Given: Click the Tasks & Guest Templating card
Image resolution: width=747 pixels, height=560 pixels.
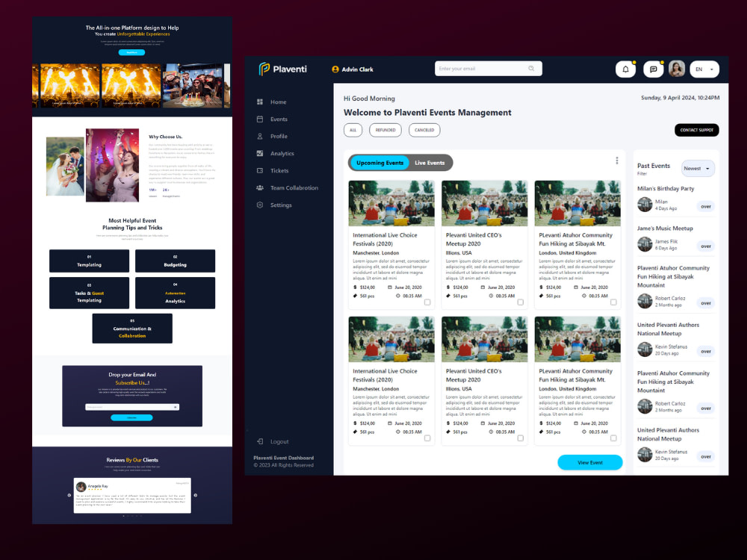Looking at the screenshot, I should coord(89,293).
